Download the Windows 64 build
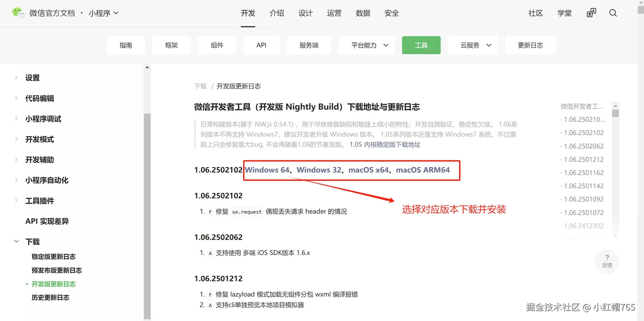 [x=267, y=170]
